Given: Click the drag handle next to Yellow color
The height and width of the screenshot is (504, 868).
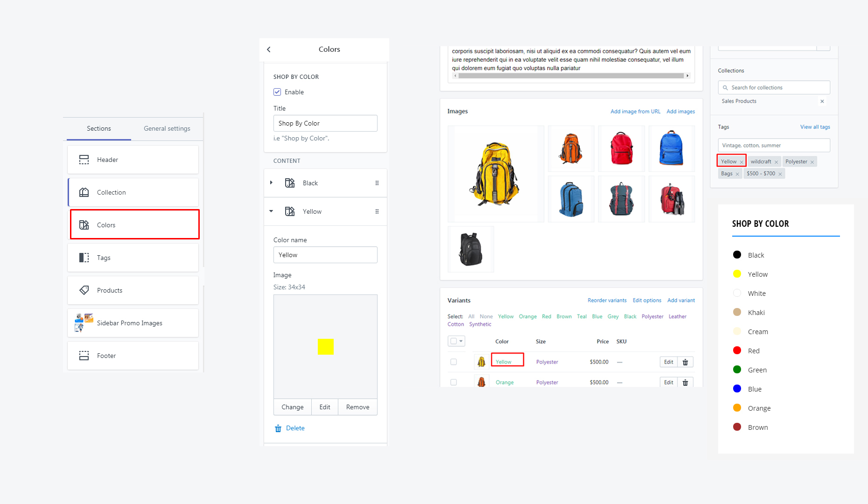Looking at the screenshot, I should click(377, 211).
